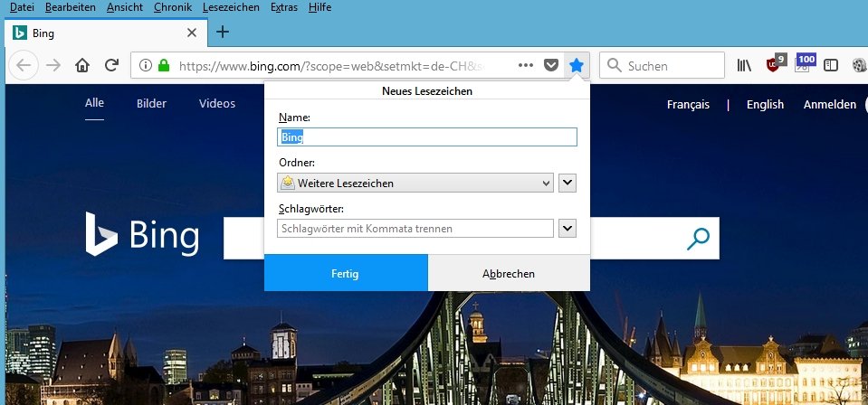Save page to Pocket icon
Image resolution: width=868 pixels, height=405 pixels.
click(550, 65)
